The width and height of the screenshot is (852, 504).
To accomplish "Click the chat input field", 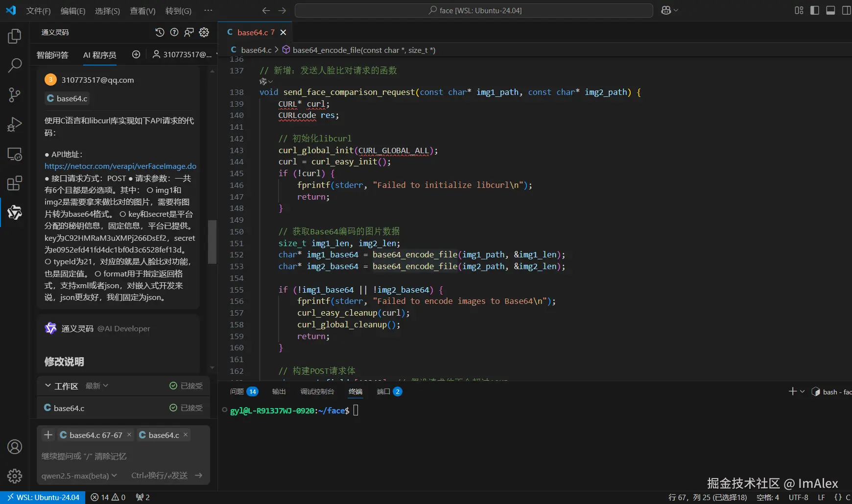I will [122, 456].
